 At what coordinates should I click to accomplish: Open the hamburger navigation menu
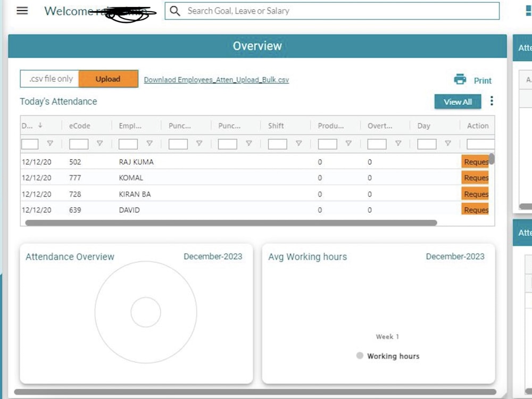coord(22,11)
